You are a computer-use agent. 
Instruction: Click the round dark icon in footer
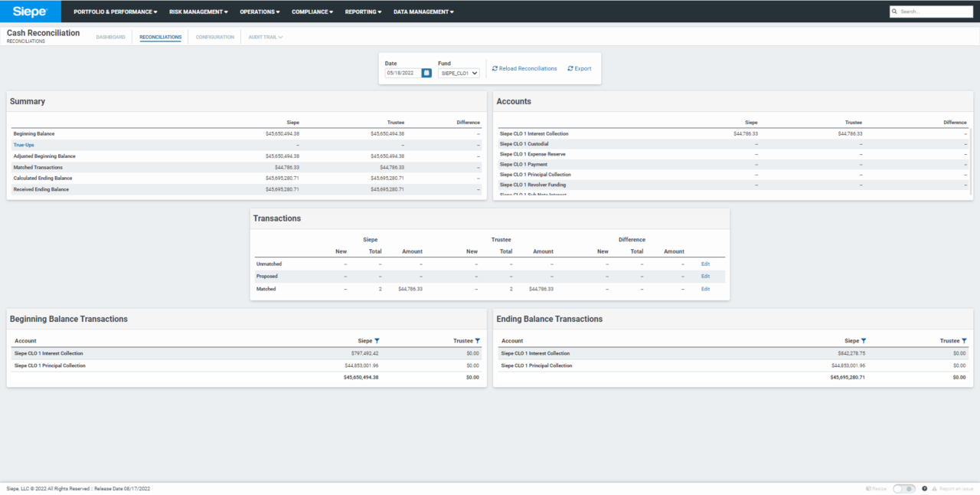click(x=924, y=488)
